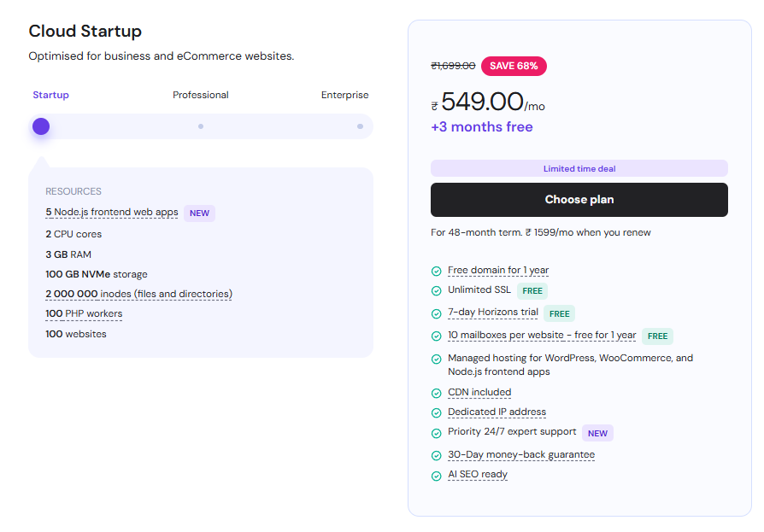Click the Choose plan button
This screenshot has width=764, height=532.
[579, 199]
